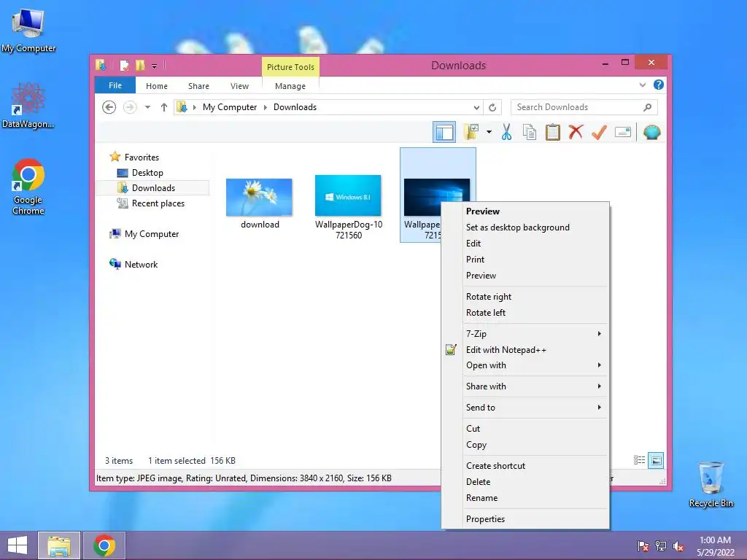The image size is (747, 560).
Task: Choose Cut from context menu
Action: click(x=473, y=428)
